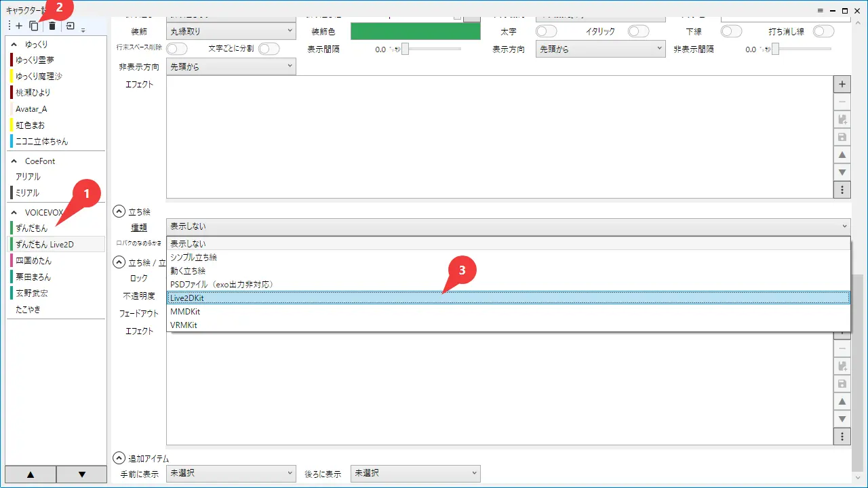The height and width of the screenshot is (488, 868).
Task: Delete character with the trash icon
Action: coord(52,26)
